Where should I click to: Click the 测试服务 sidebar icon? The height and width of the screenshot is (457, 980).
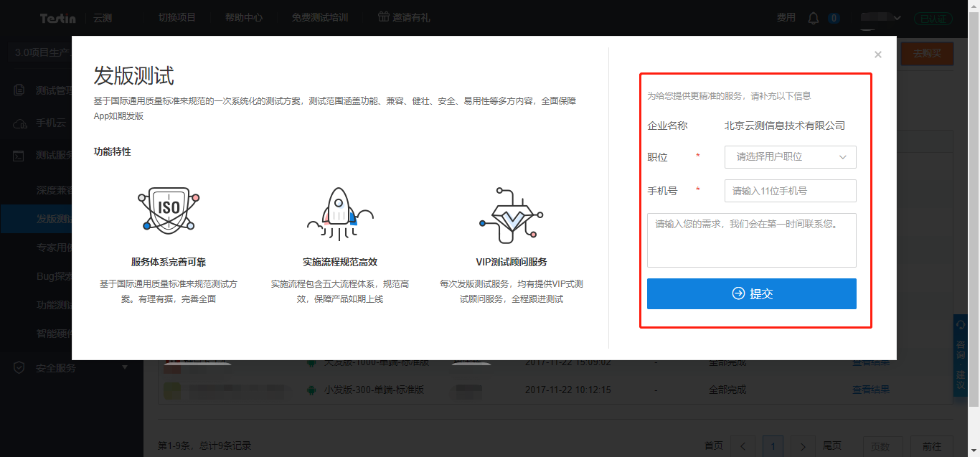click(x=20, y=155)
